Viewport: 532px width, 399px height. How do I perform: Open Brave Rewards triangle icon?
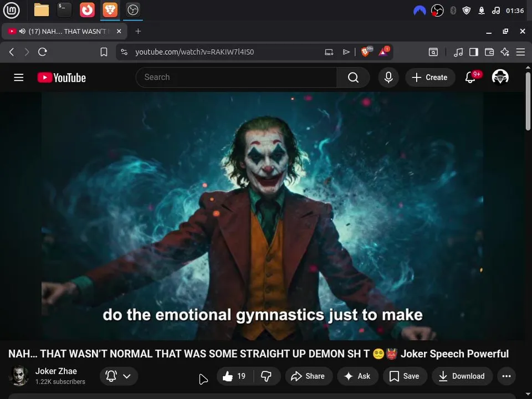point(383,52)
